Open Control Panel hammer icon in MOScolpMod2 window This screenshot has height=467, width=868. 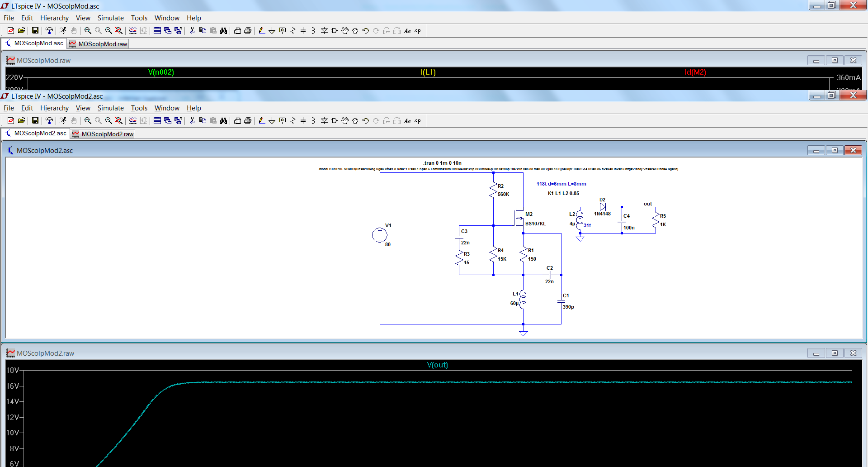(x=49, y=121)
